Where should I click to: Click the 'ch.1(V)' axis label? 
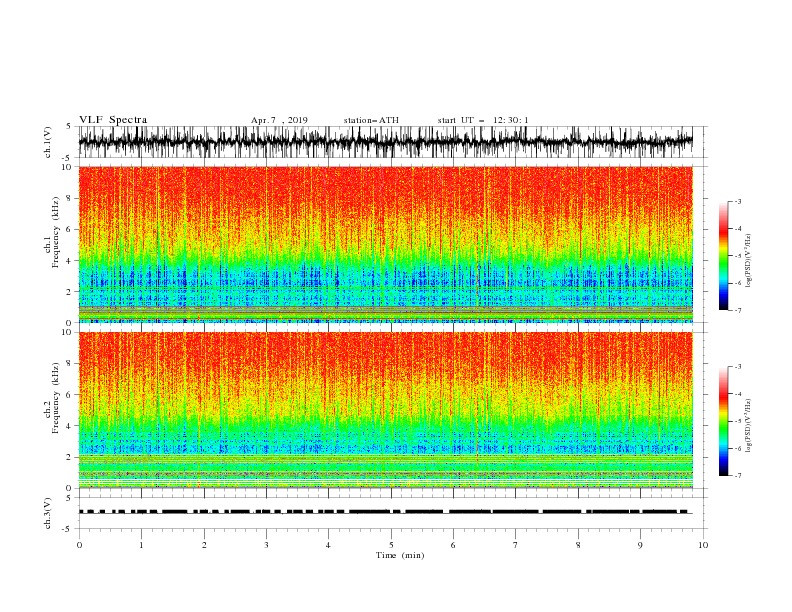[x=48, y=142]
